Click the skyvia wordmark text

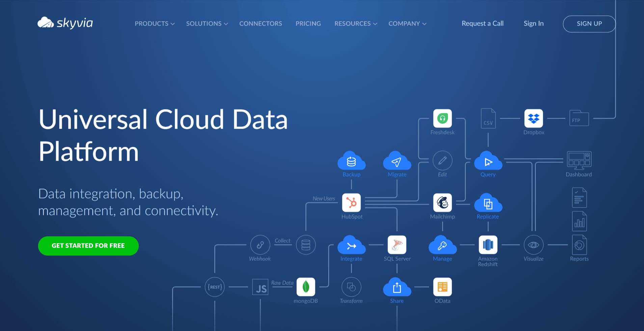(75, 23)
